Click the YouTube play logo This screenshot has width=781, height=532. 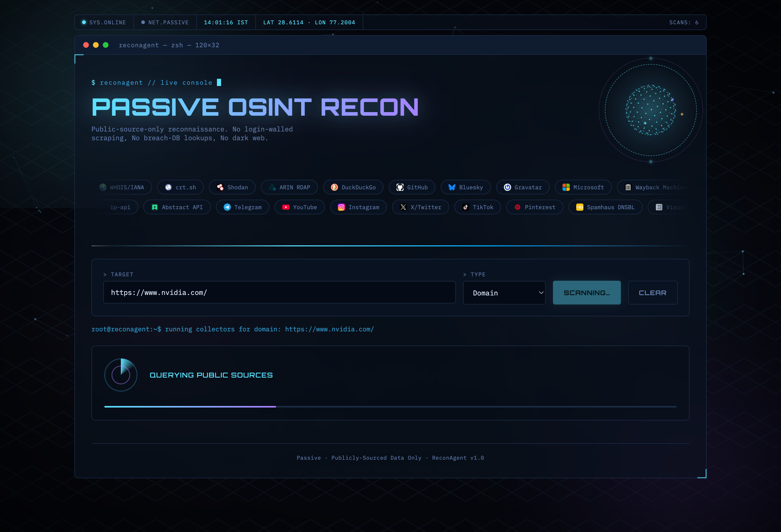coord(286,207)
